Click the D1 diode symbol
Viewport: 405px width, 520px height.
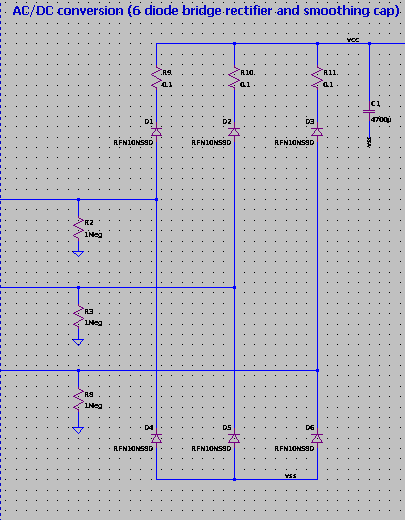click(x=156, y=132)
